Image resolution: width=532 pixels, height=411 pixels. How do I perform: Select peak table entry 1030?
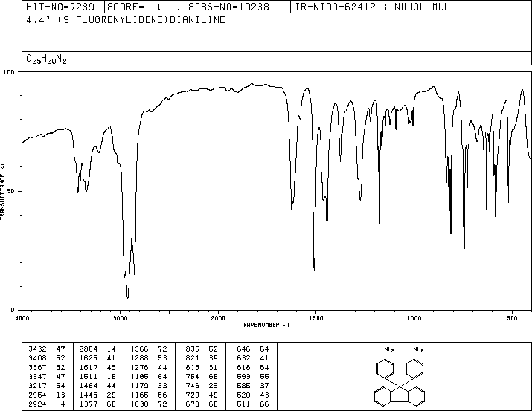point(149,404)
